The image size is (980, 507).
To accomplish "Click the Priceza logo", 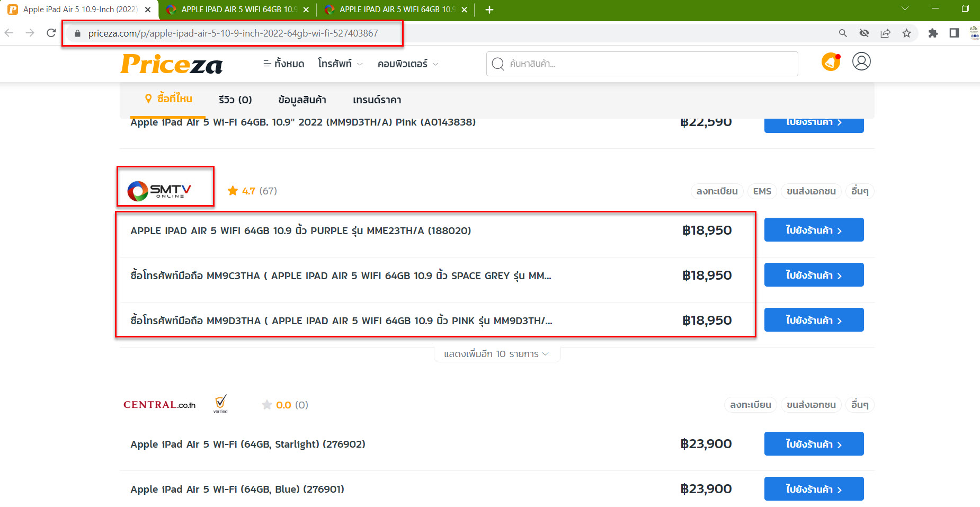I will click(x=172, y=64).
